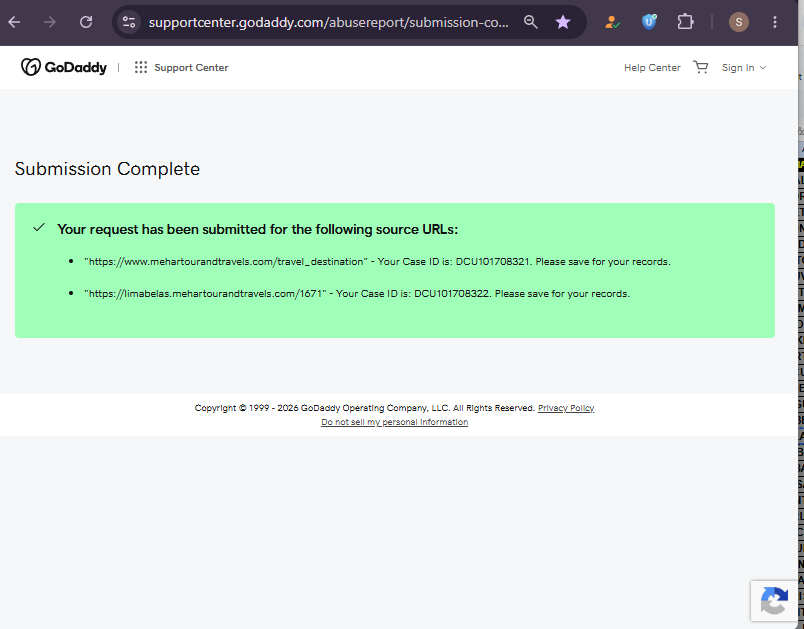Open the Chrome profile avatar S
The height and width of the screenshot is (629, 804).
click(739, 22)
